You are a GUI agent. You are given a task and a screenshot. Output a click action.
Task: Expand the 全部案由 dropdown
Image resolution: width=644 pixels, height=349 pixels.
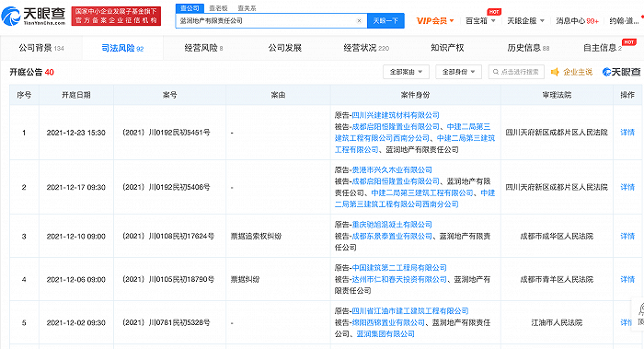point(406,72)
